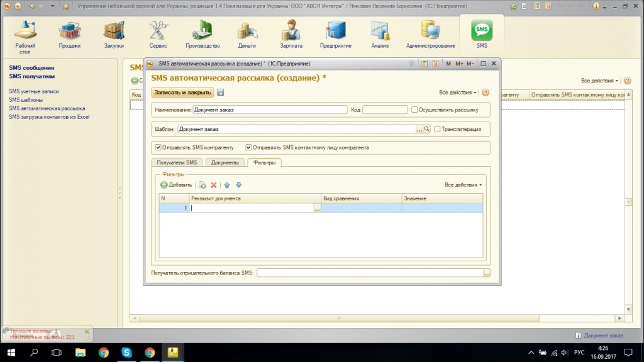
Task: Delete filter row with red X
Action: pyautogui.click(x=214, y=185)
